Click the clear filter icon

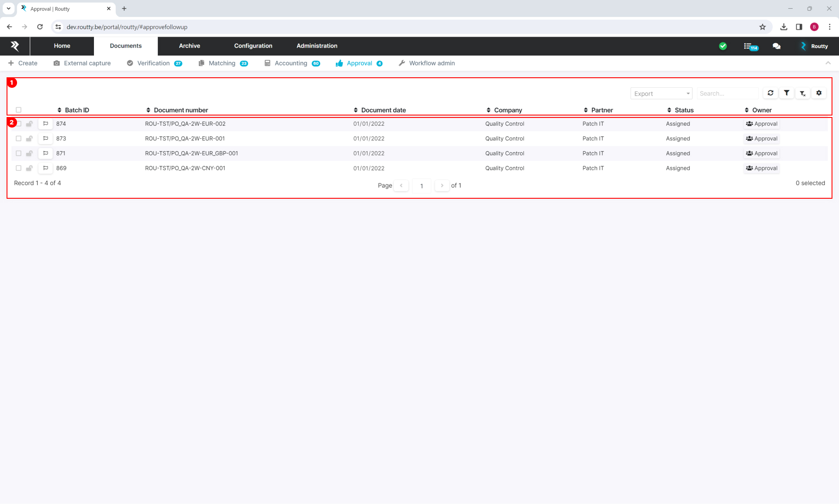[803, 93]
